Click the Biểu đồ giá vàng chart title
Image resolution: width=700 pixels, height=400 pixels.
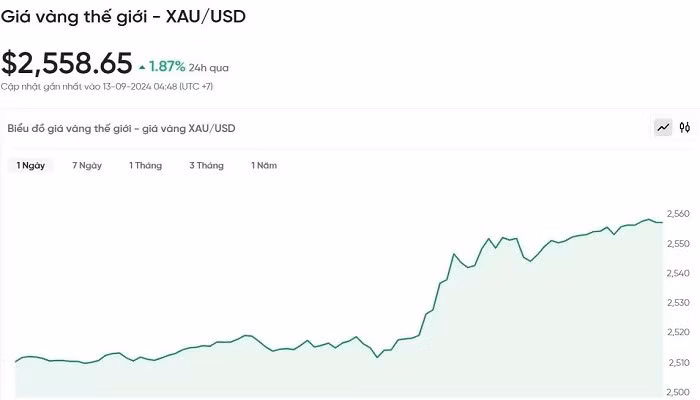(x=121, y=128)
